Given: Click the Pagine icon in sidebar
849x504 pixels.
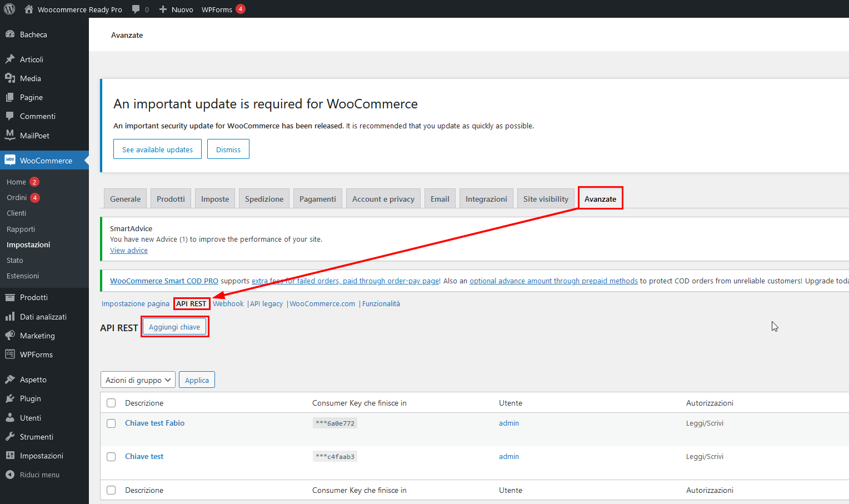Looking at the screenshot, I should click(10, 97).
